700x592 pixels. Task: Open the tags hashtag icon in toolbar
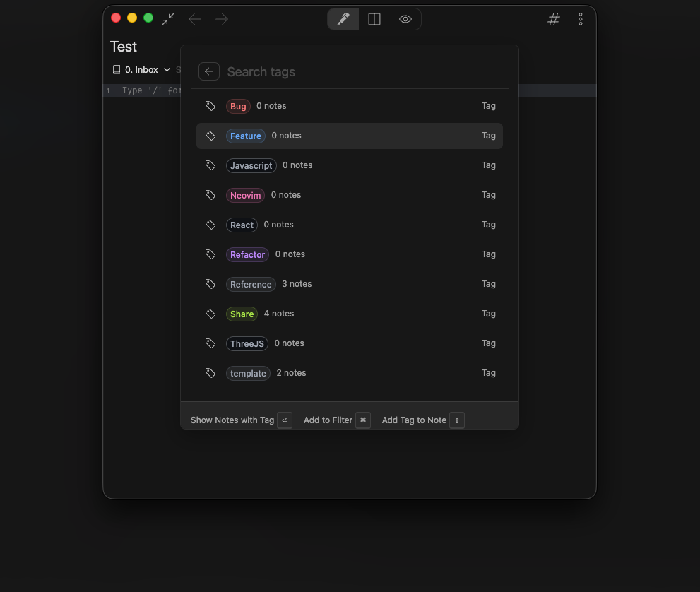tap(554, 20)
